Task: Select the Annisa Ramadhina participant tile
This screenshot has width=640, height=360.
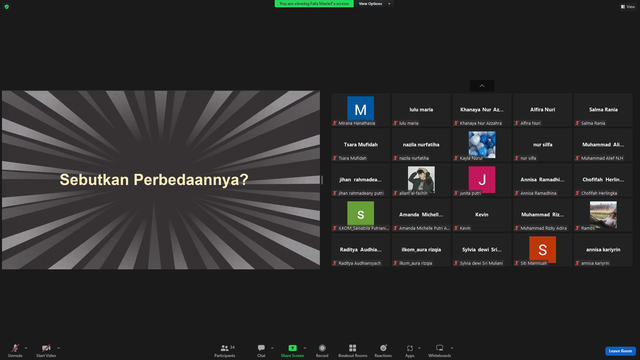Action: tap(542, 180)
